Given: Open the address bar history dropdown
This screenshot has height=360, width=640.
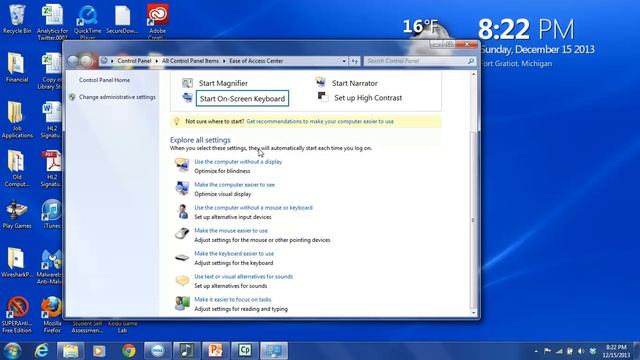Looking at the screenshot, I should pyautogui.click(x=344, y=61).
